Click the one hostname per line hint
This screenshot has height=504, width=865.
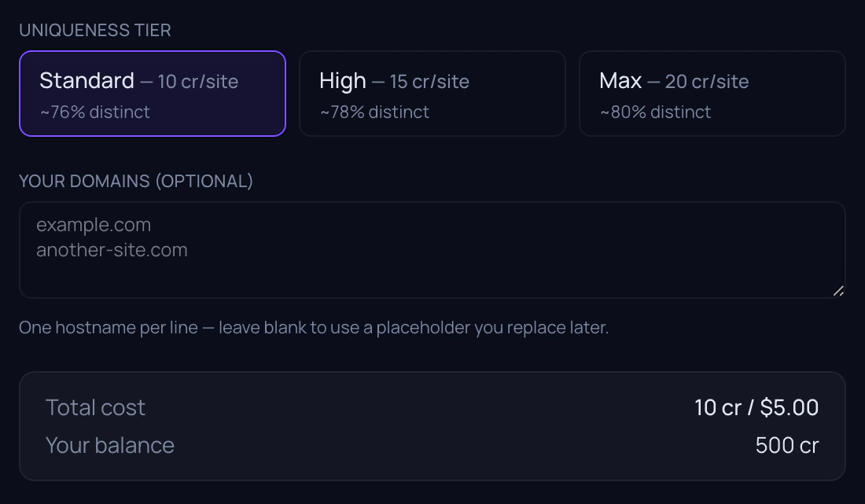(x=314, y=328)
